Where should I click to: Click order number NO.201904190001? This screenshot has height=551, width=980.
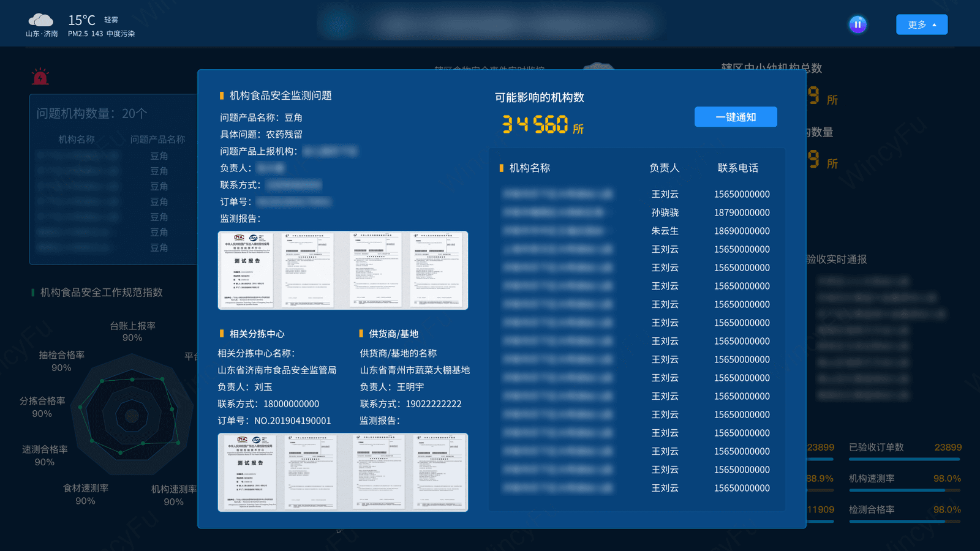coord(293,421)
